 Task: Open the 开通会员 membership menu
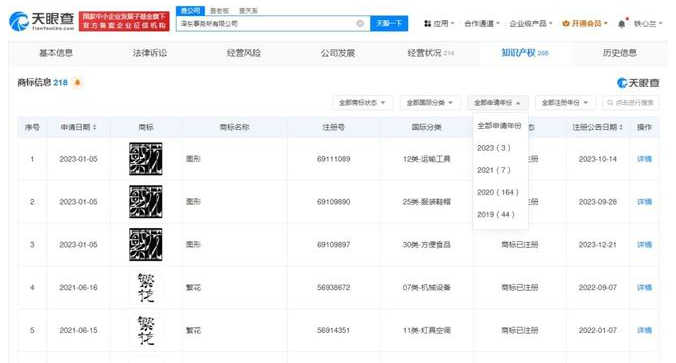coord(585,23)
